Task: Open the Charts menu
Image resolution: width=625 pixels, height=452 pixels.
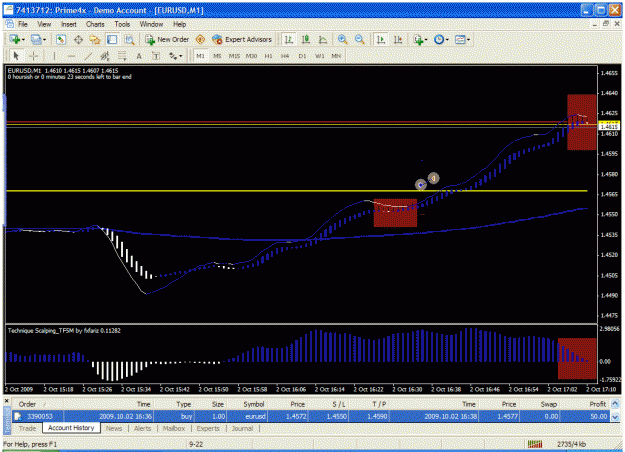Action: (95, 24)
